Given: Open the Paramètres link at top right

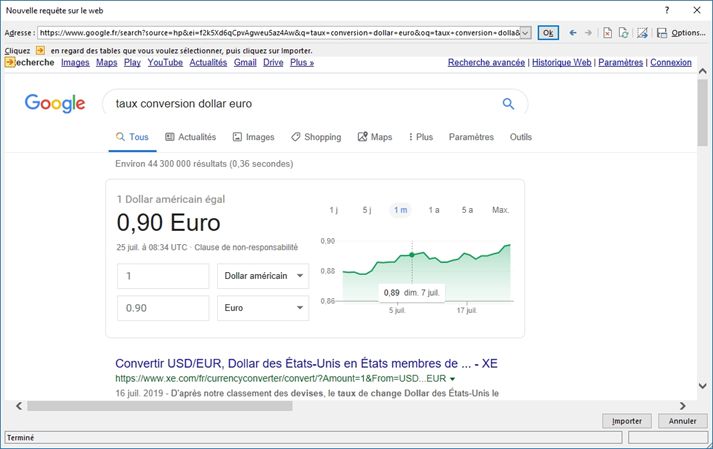Looking at the screenshot, I should coord(620,62).
